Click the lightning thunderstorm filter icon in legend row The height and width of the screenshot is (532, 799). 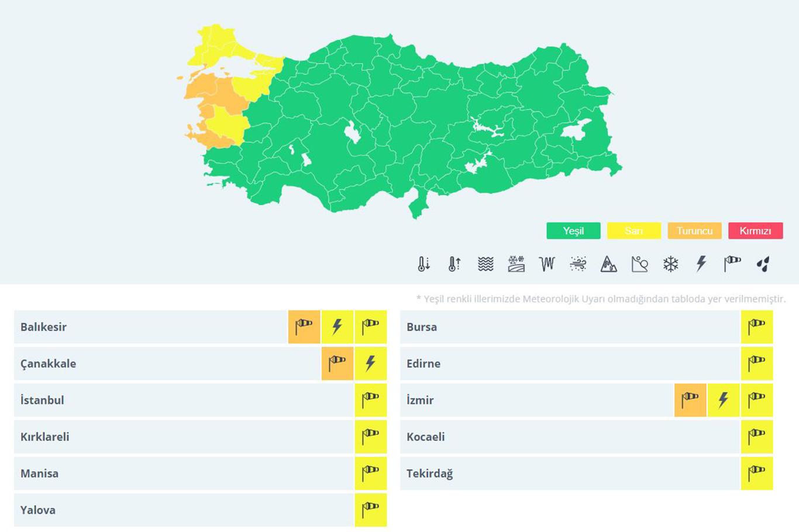[x=701, y=264]
